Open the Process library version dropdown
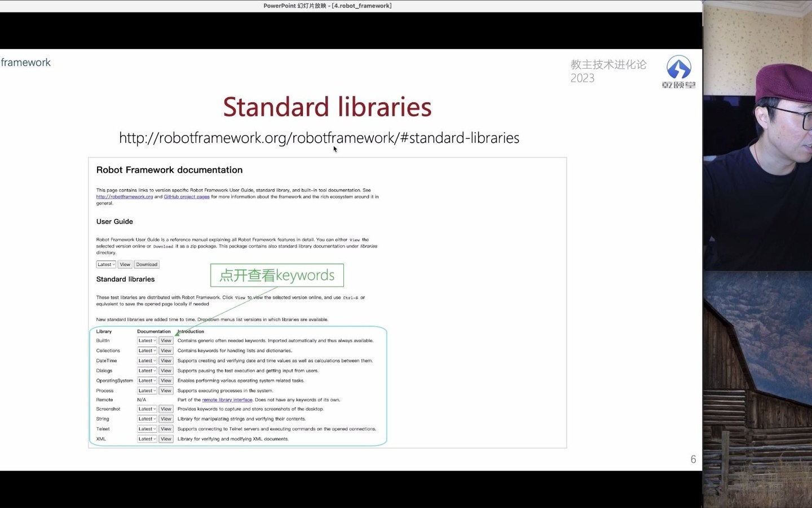 (147, 391)
